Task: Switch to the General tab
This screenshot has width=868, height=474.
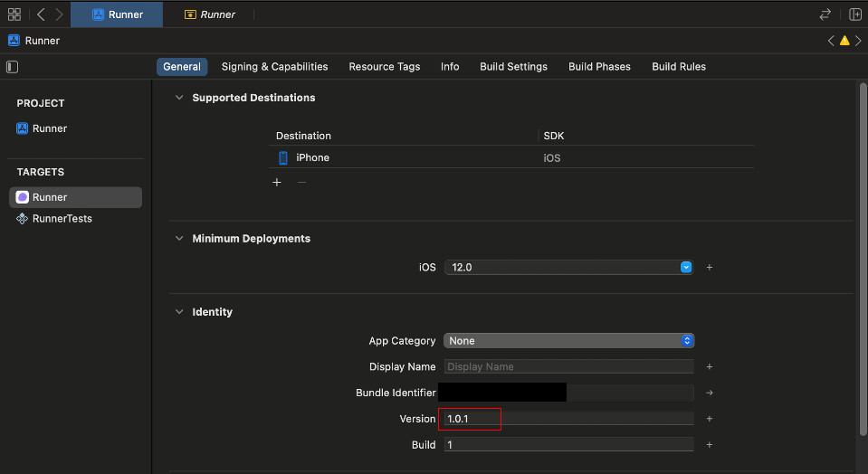Action: (182, 66)
